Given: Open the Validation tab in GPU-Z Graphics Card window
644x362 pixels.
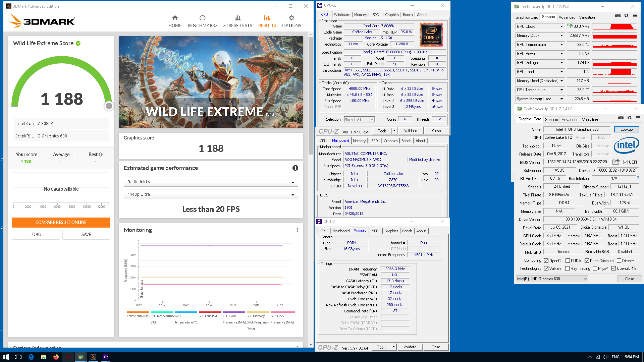Looking at the screenshot, I should pos(590,120).
